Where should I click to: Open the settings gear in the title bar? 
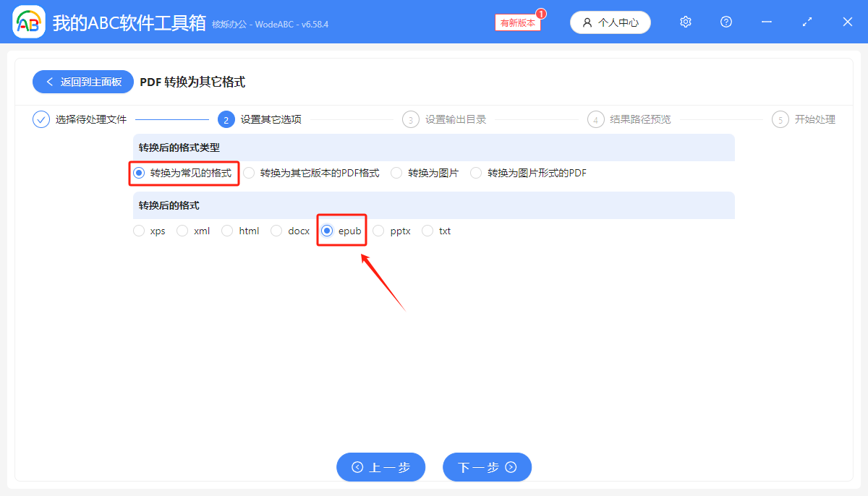(685, 22)
